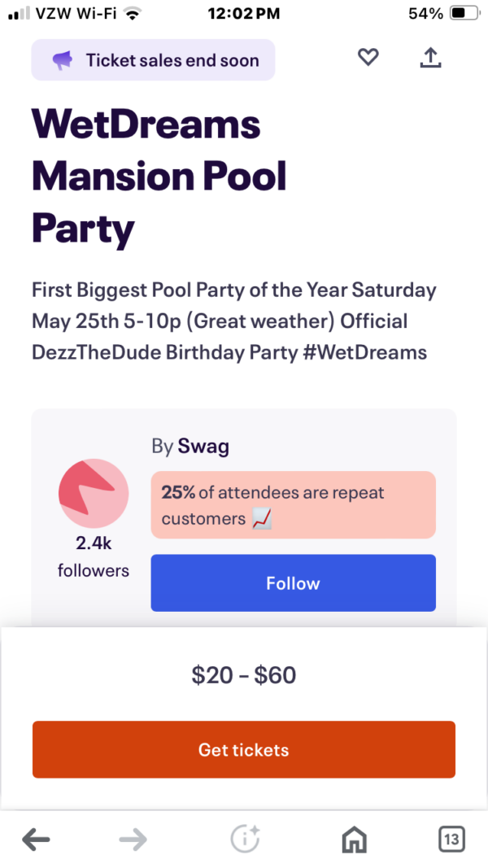Tap the share icon

[430, 58]
